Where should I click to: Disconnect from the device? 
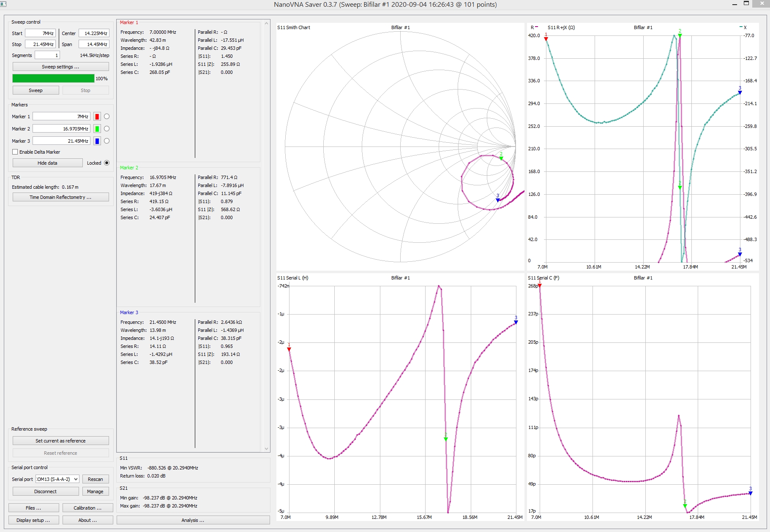[x=46, y=491]
